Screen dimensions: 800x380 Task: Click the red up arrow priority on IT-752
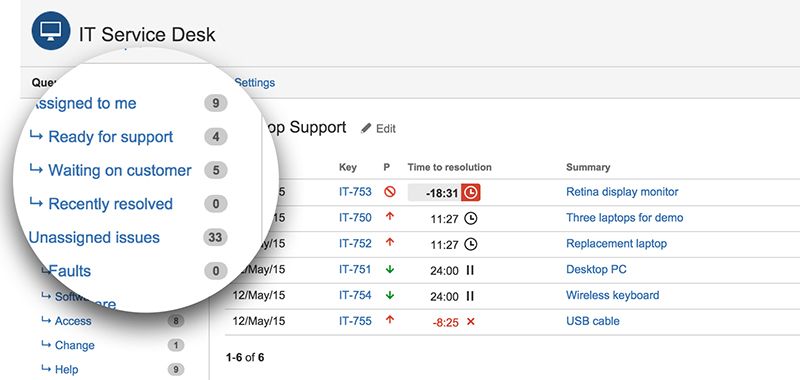point(390,243)
